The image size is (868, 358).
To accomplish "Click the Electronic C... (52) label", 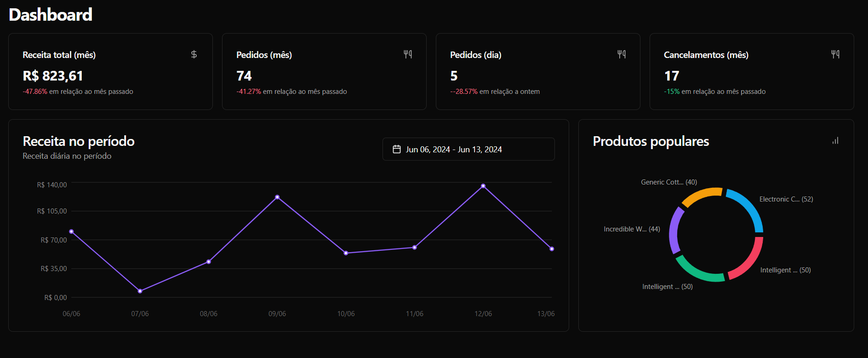I will coord(786,199).
